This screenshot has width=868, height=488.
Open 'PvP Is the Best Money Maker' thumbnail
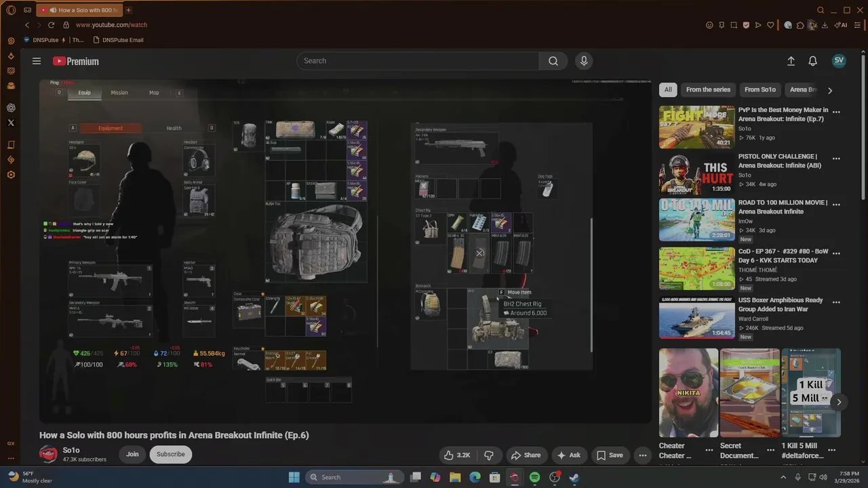click(x=696, y=127)
